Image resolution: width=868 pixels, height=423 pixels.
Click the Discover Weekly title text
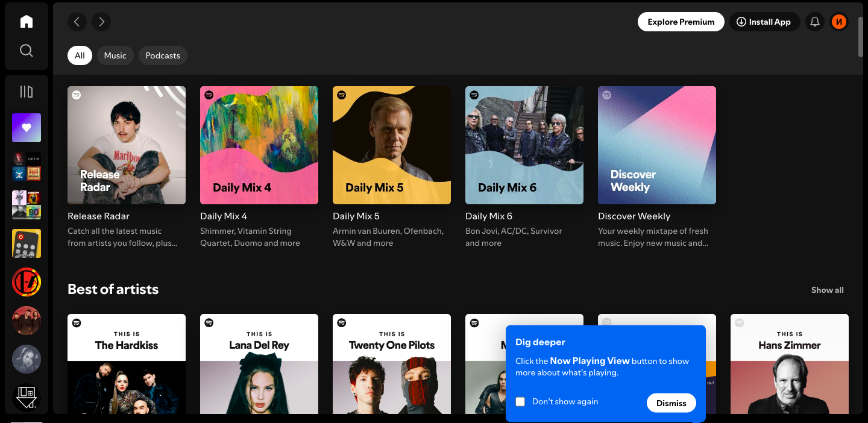634,216
